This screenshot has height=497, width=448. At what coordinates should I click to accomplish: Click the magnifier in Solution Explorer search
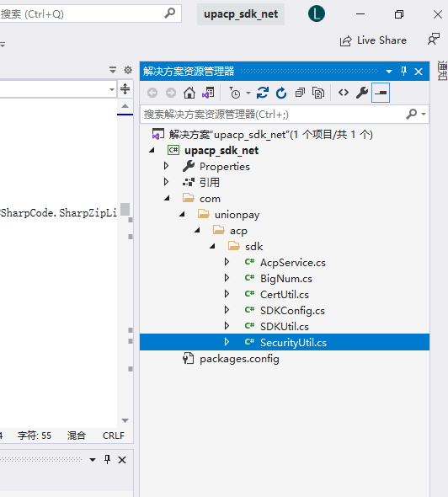(x=411, y=114)
